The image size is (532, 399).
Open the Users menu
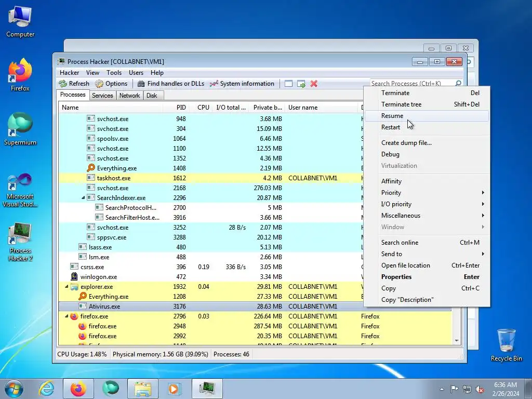point(136,73)
